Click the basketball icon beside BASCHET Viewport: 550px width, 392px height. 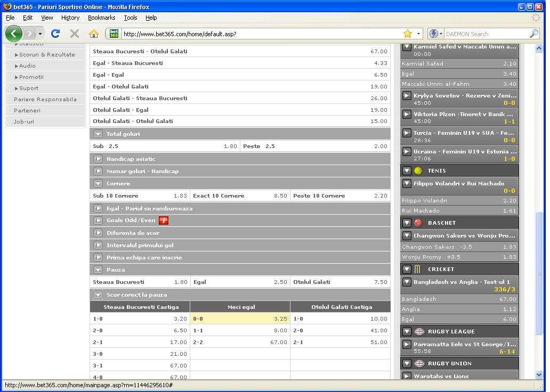click(x=418, y=223)
